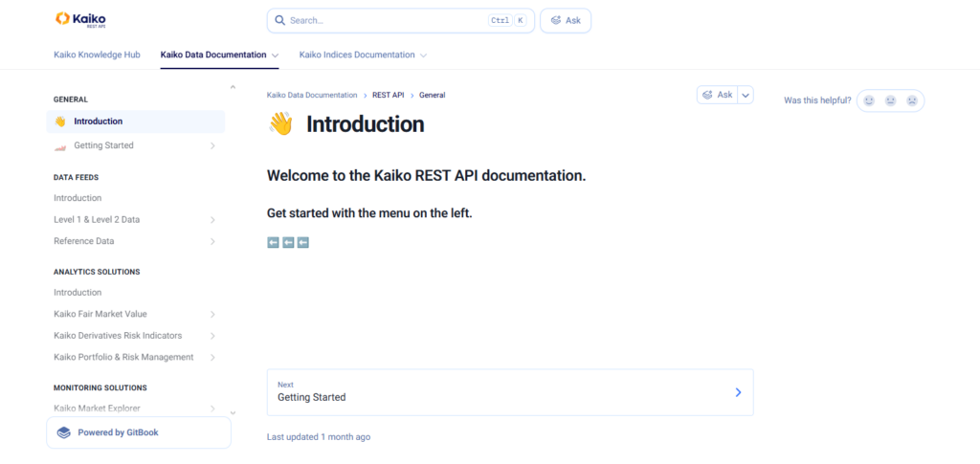Open the Reference Data sidebar page
Viewport: 980px width, 464px height.
coord(84,241)
